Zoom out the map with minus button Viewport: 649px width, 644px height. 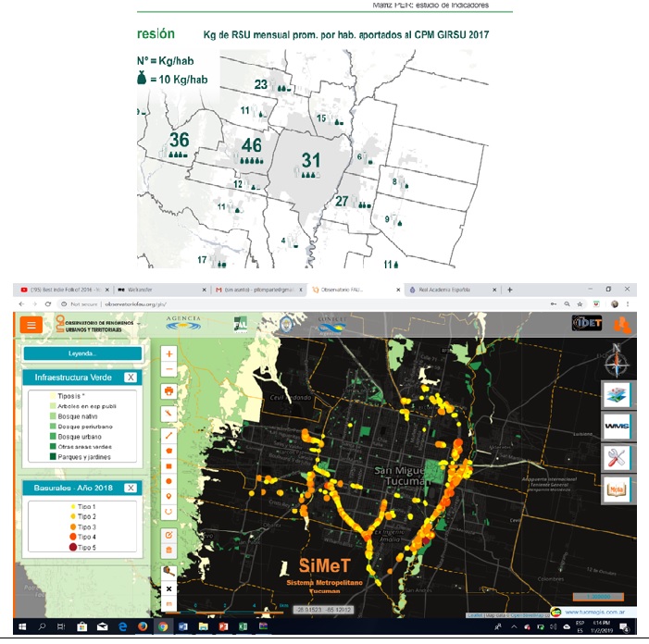pos(169,370)
